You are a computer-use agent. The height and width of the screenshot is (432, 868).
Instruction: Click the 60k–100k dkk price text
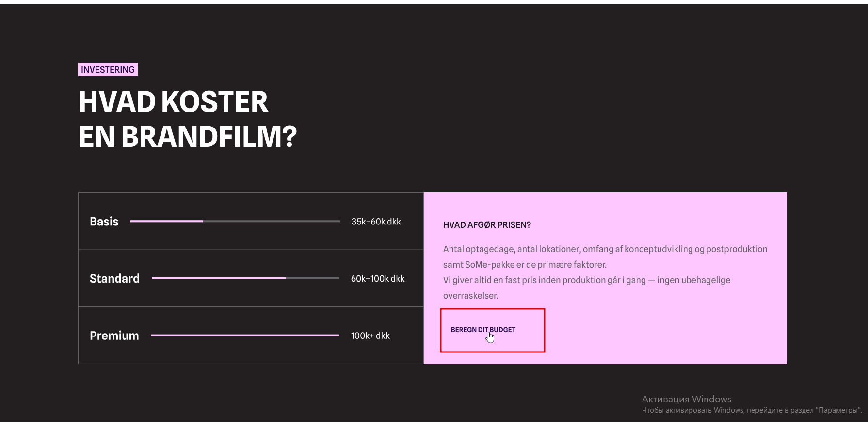coord(377,279)
